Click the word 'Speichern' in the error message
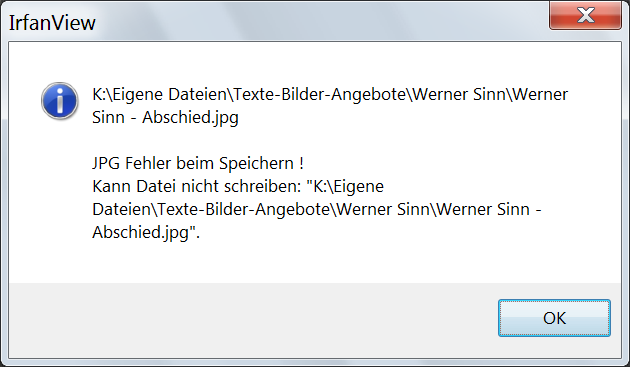 256,164
